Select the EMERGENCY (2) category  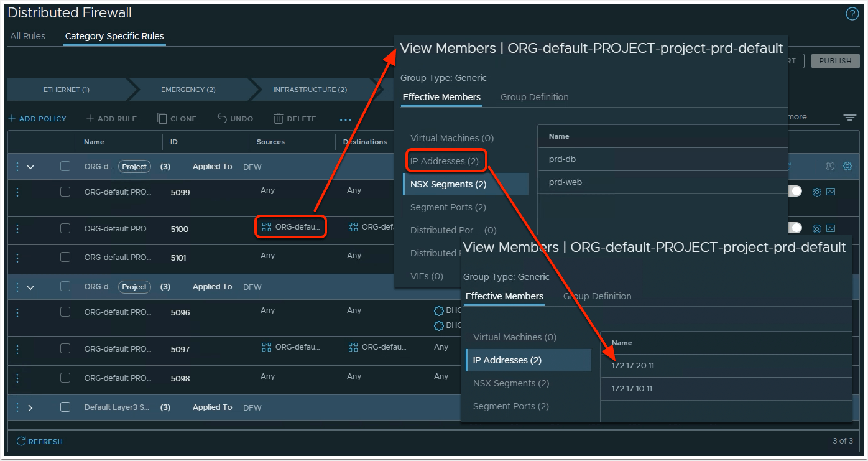pos(188,90)
